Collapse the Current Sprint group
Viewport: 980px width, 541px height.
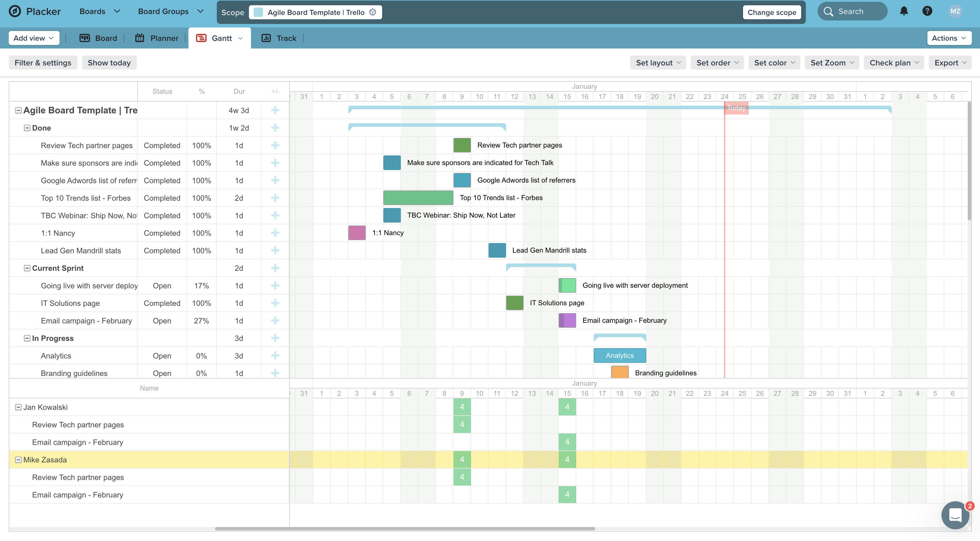click(x=27, y=268)
